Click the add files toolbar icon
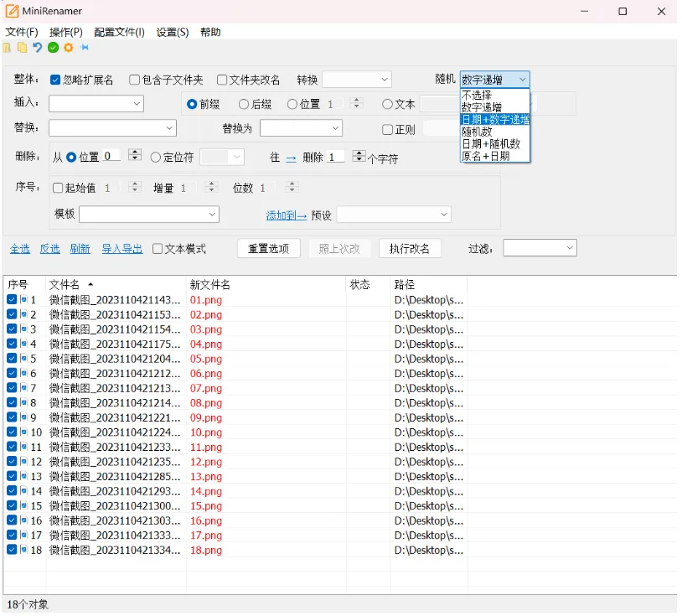The width and height of the screenshot is (682, 616). coord(7,48)
